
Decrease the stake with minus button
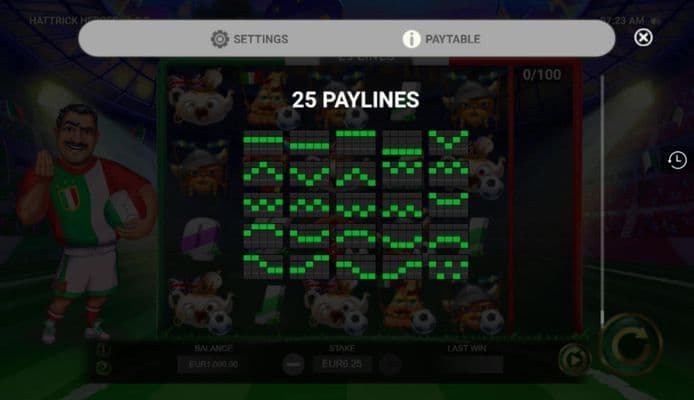pyautogui.click(x=293, y=365)
